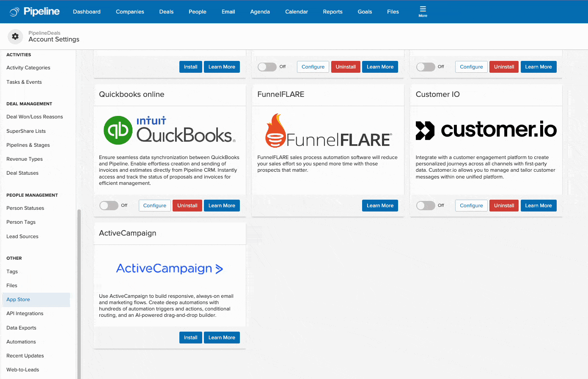Open the More hamburger menu
The image size is (588, 379).
pyautogui.click(x=423, y=11)
